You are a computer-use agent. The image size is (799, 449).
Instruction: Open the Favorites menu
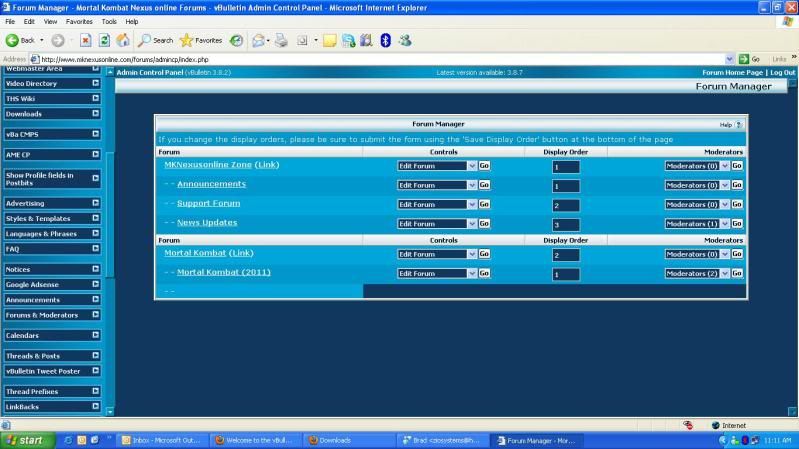[79, 21]
